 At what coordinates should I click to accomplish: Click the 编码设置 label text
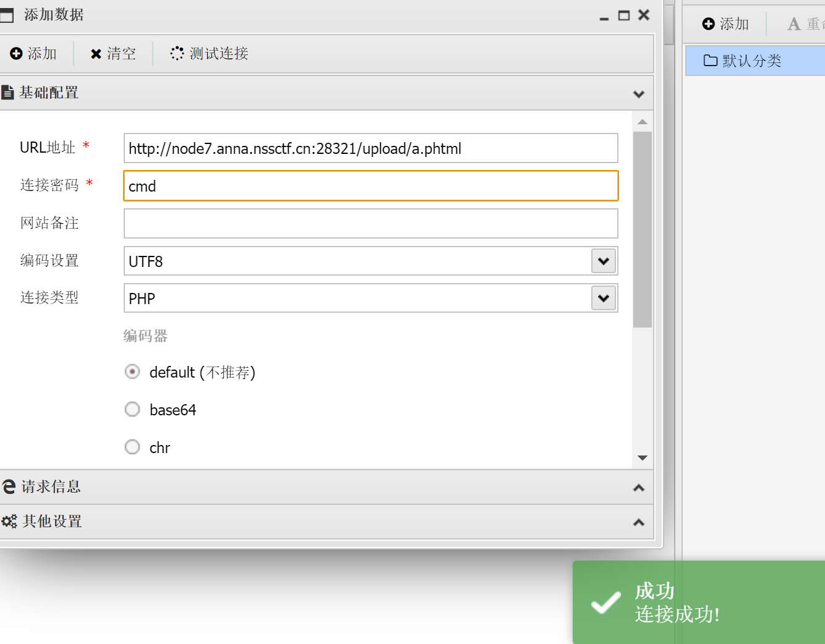[49, 260]
